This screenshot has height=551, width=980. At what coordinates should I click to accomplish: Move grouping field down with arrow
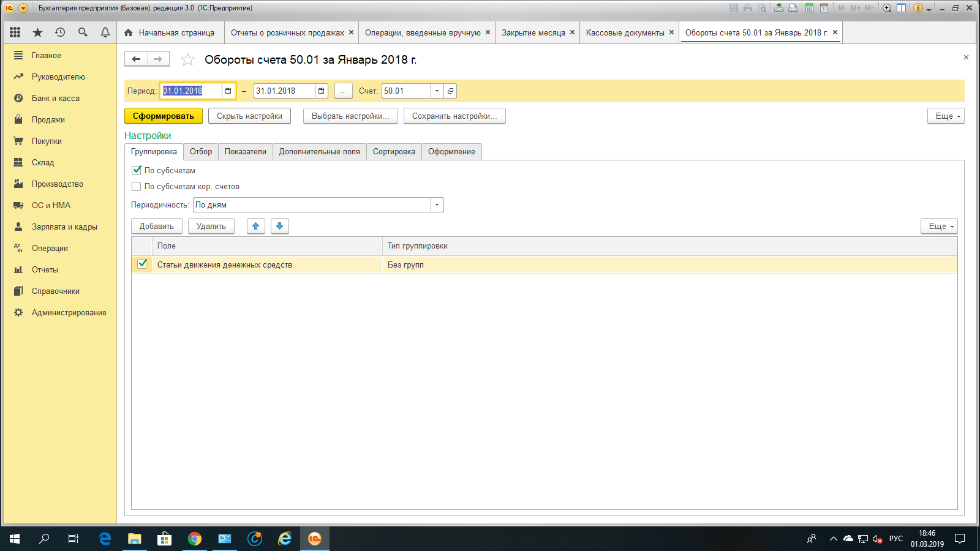coord(280,226)
